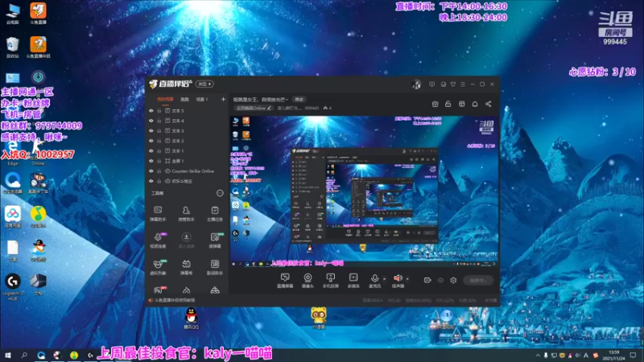The image size is (644, 362).
Task: Expand the microphone options arrow
Action: [x=385, y=279]
